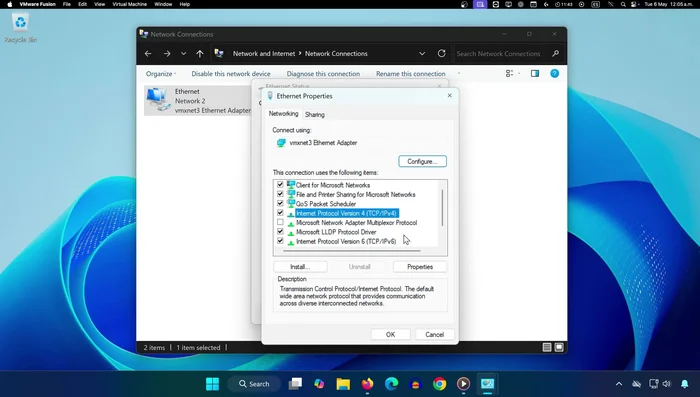Open the Windows Start menu
The height and width of the screenshot is (397, 700).
pyautogui.click(x=212, y=384)
